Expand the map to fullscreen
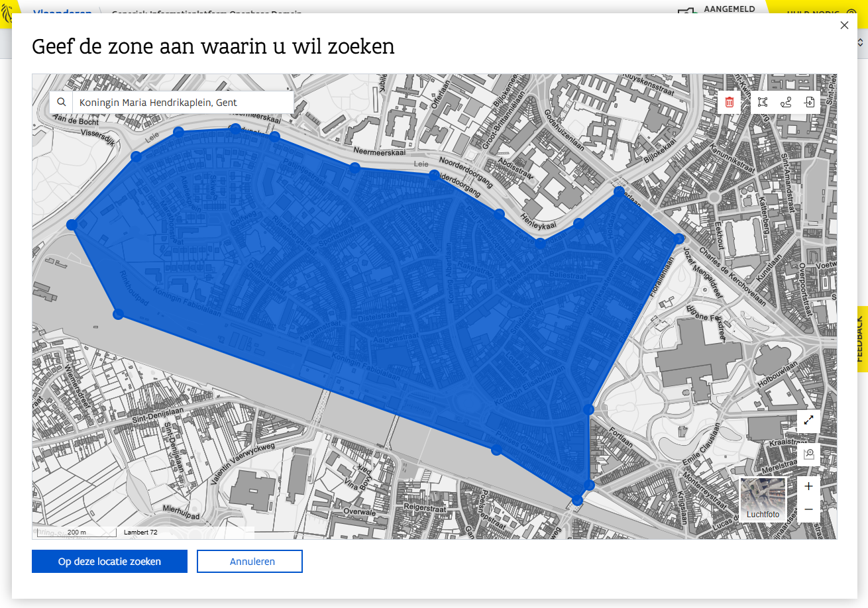The width and height of the screenshot is (868, 608). [x=808, y=421]
